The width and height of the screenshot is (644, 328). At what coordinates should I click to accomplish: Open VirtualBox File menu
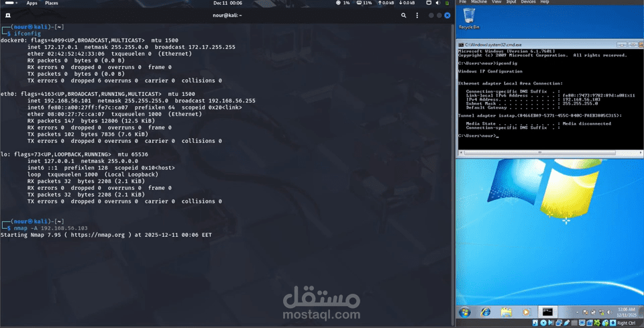[x=462, y=1]
